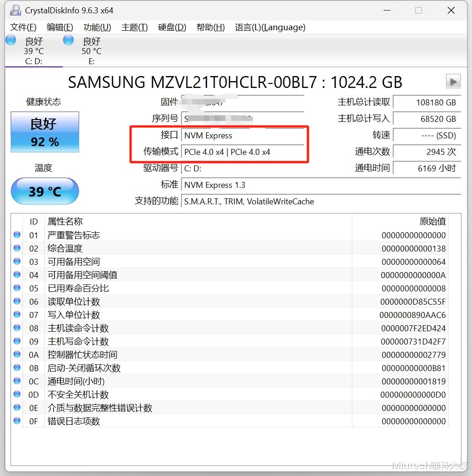Select the 介质与数据完整性错误计数 row
The height and width of the screenshot is (476, 472).
[x=230, y=408]
